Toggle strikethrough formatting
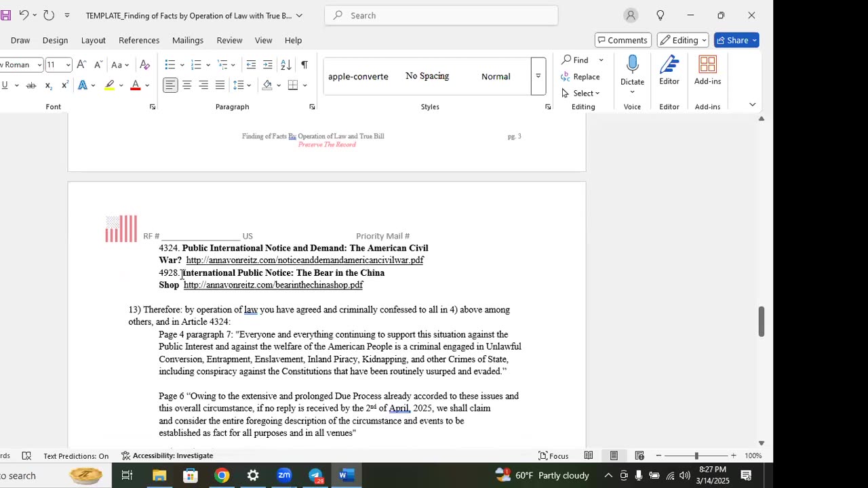 point(31,85)
